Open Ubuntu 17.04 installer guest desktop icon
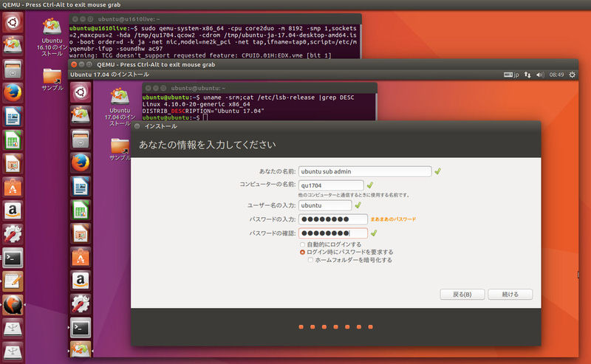The height and width of the screenshot is (364, 591). [x=120, y=106]
